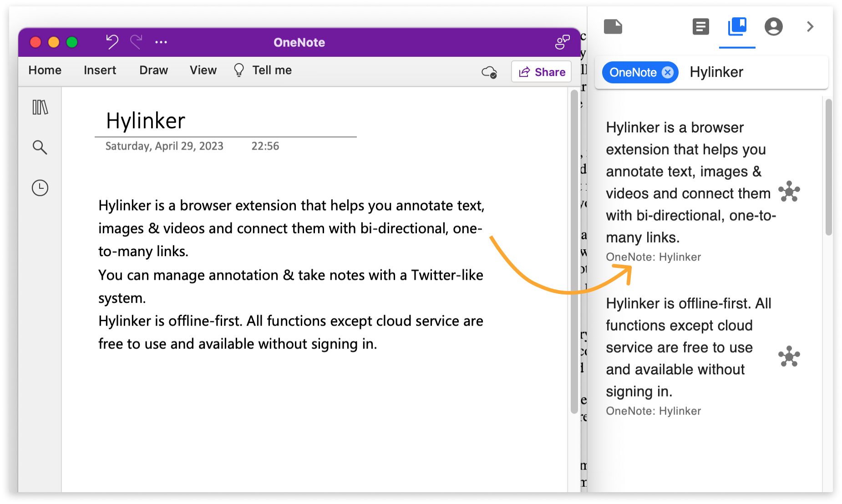Screen dimensions: 842x504
Task: Click the Redo arrow in OneNote title bar
Action: pyautogui.click(x=136, y=42)
